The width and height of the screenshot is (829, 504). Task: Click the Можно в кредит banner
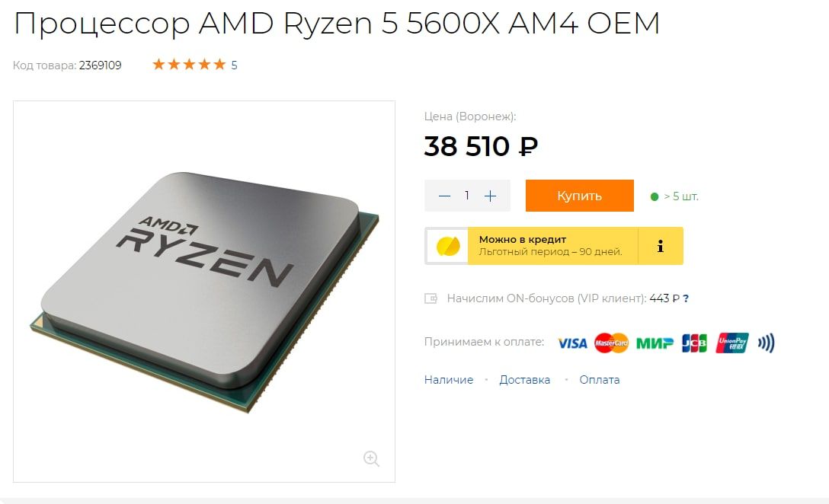553,246
